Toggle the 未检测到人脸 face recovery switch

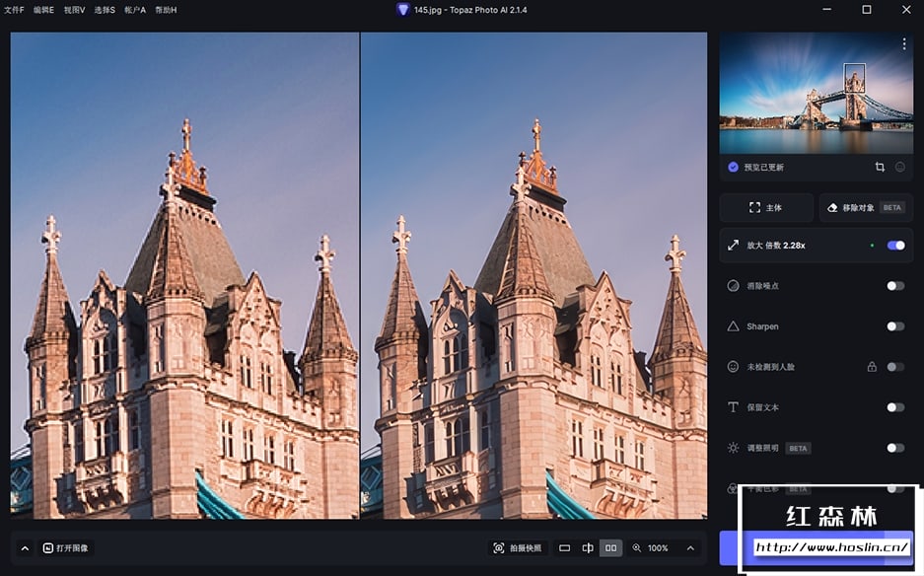(x=895, y=367)
